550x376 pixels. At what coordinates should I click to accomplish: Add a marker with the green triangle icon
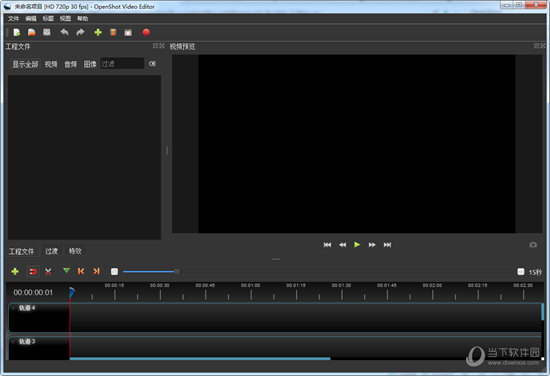(x=66, y=271)
